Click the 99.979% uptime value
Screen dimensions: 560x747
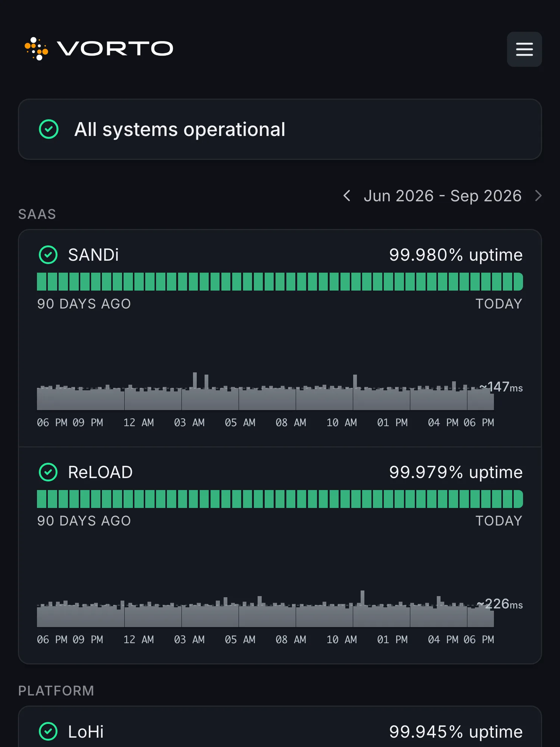click(456, 472)
